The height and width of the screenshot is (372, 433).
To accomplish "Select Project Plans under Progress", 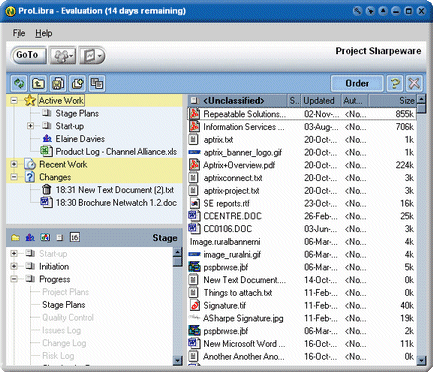I will [x=66, y=292].
